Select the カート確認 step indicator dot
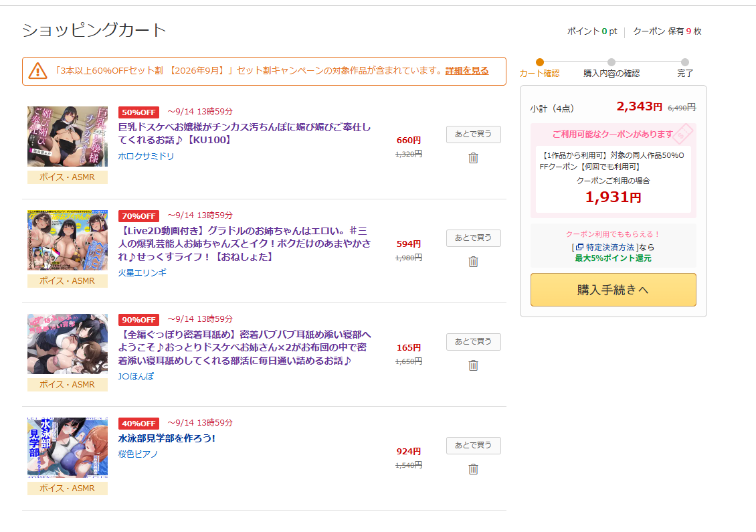Viewport: 756px width, 532px height. (540, 62)
